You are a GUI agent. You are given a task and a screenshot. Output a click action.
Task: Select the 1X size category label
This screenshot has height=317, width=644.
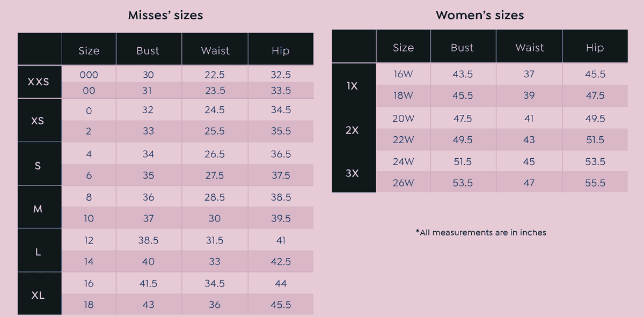point(353,86)
